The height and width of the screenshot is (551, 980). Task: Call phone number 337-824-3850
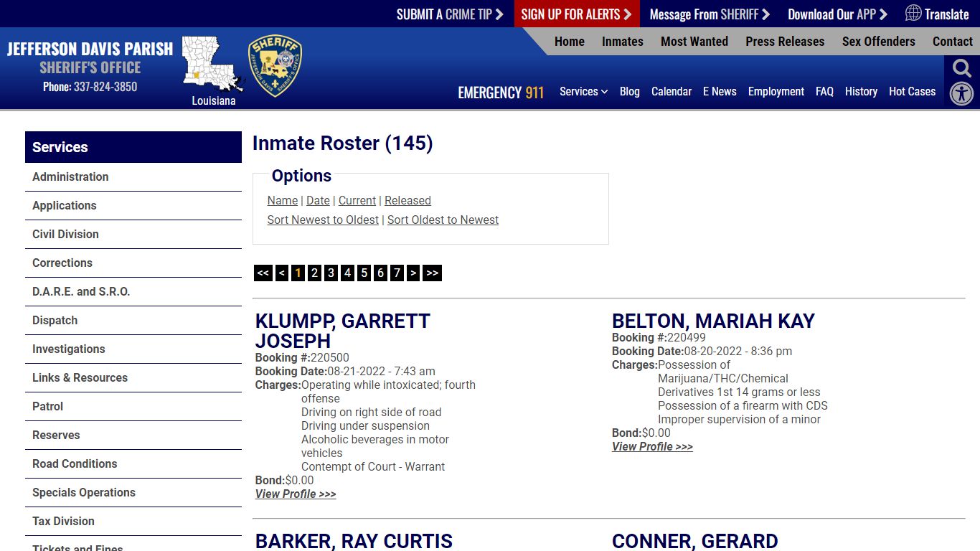105,87
